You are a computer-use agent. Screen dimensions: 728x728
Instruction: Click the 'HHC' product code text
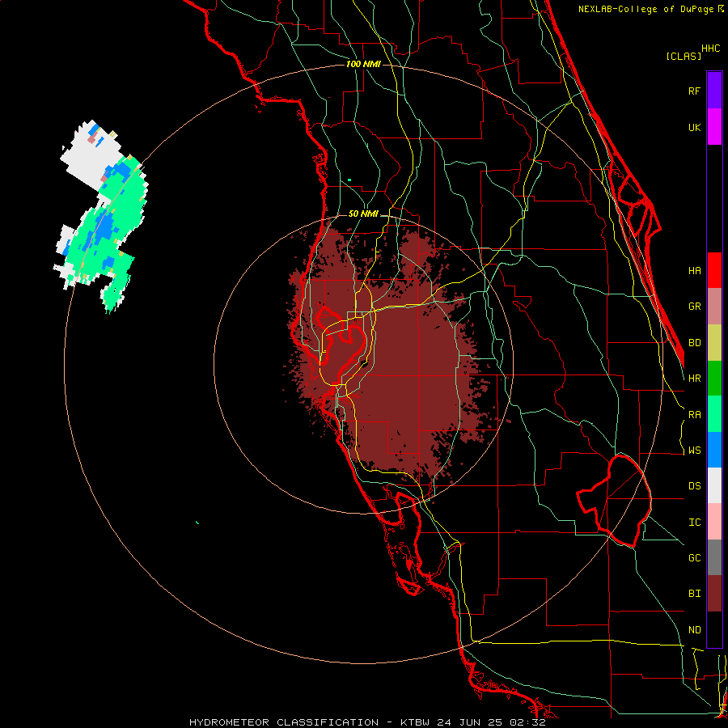click(710, 49)
